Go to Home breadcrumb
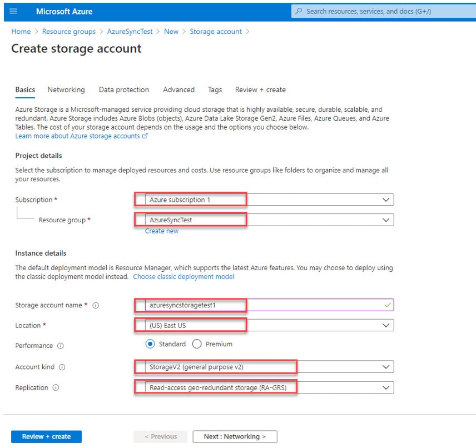Viewport: 476px width, 448px height. pos(21,32)
